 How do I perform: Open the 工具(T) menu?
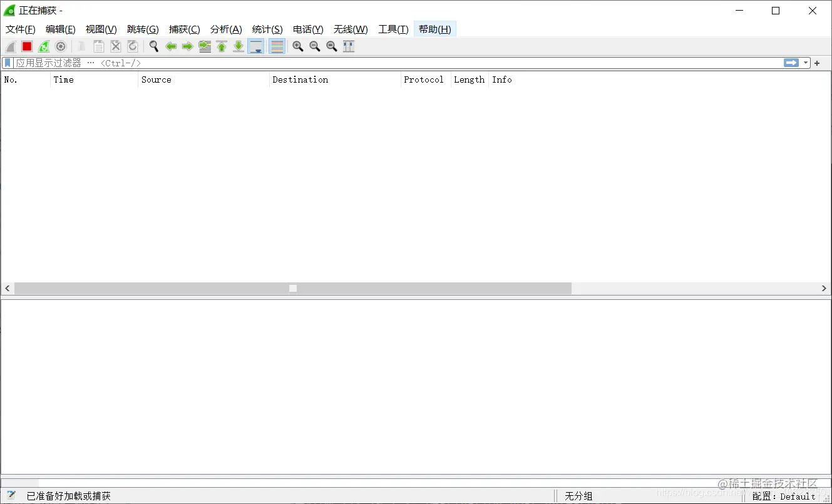(x=393, y=29)
